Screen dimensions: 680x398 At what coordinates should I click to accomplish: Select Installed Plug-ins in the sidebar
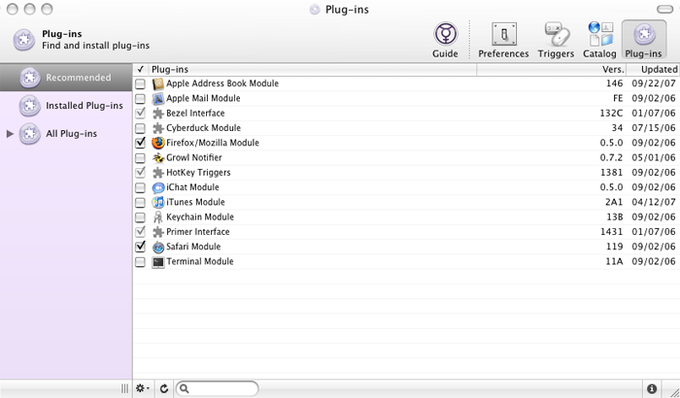(x=66, y=106)
